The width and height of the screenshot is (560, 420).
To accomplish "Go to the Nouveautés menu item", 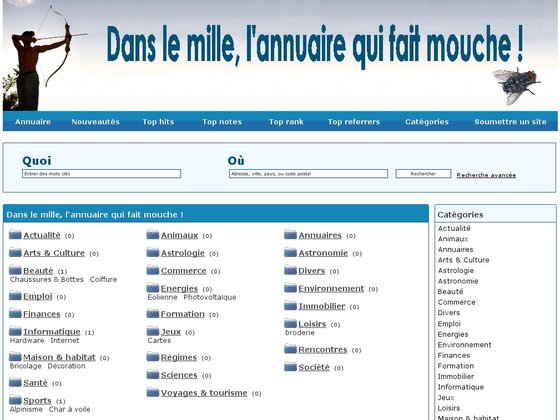I will pos(95,122).
